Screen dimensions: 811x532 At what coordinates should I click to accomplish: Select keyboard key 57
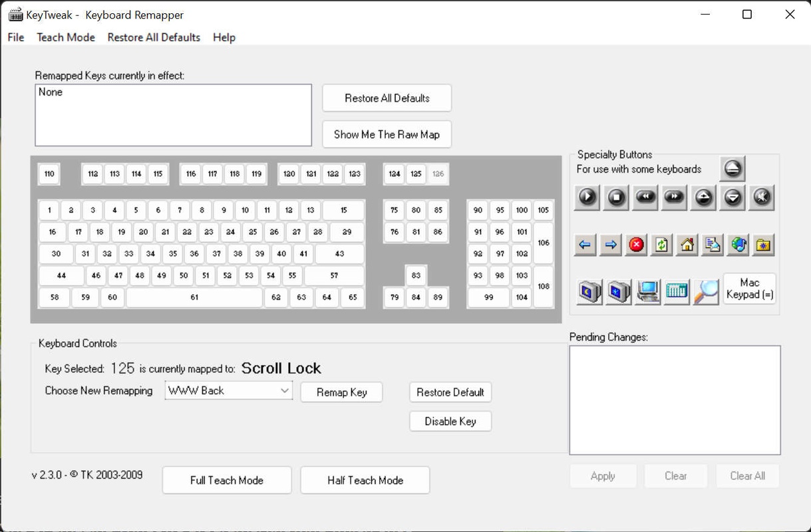(x=335, y=275)
